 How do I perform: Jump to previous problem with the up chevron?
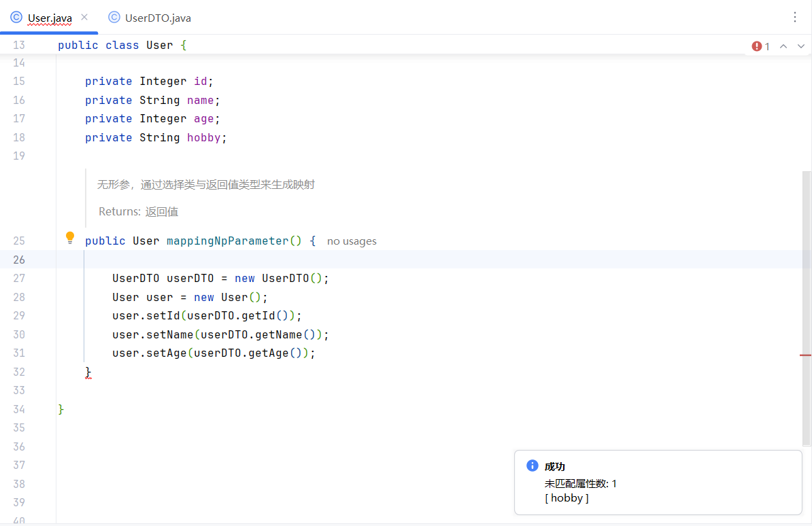coord(783,46)
